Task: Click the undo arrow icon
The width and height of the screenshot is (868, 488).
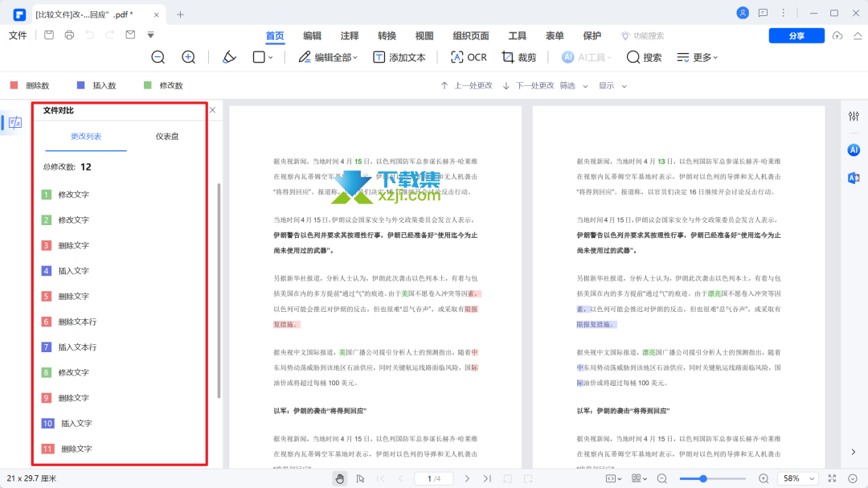Action: pyautogui.click(x=89, y=35)
